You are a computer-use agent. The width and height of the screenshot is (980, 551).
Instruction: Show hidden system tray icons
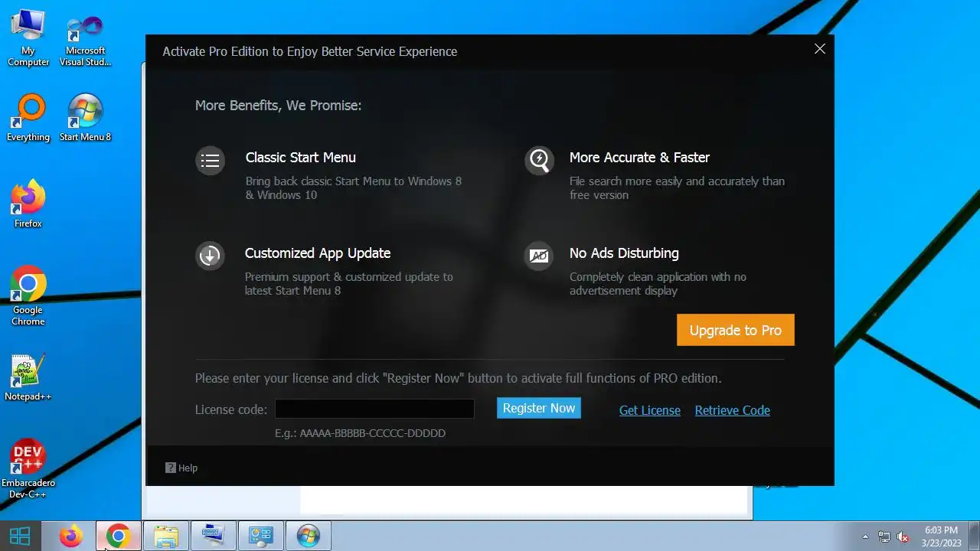click(865, 536)
